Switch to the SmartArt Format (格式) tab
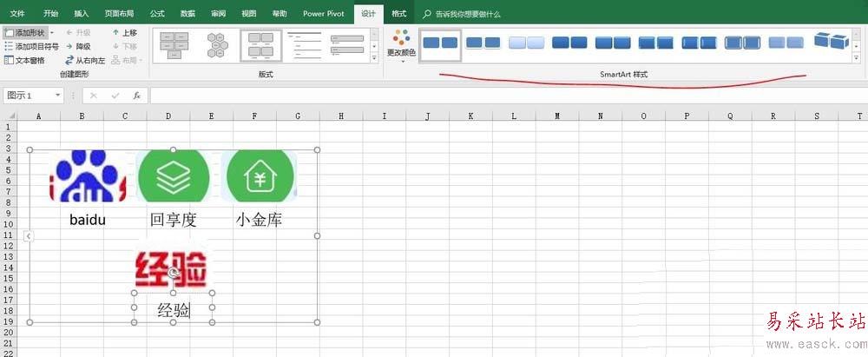 click(x=398, y=14)
